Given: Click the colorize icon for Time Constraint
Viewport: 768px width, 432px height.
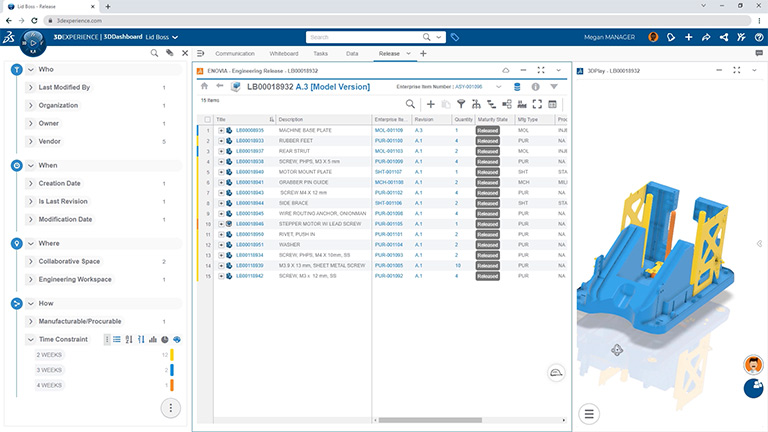Looking at the screenshot, I should click(x=177, y=339).
